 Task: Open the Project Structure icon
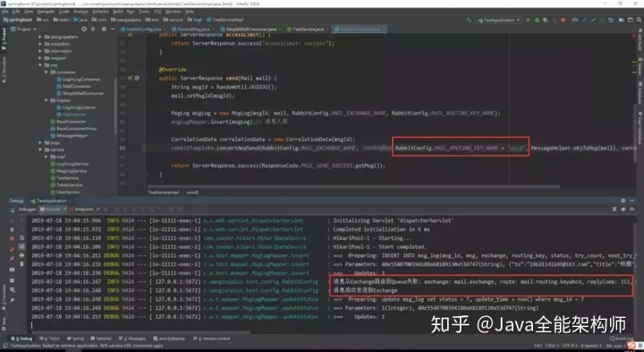click(622, 20)
